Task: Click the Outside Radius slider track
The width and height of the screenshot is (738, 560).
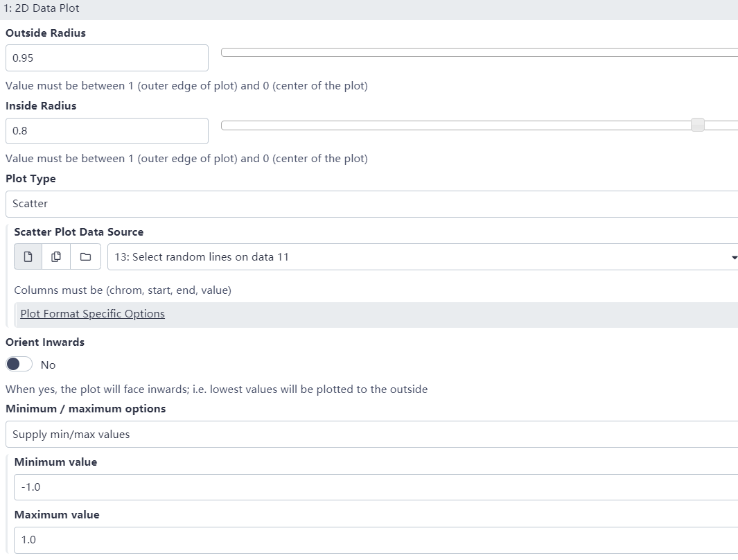Action: pos(478,53)
